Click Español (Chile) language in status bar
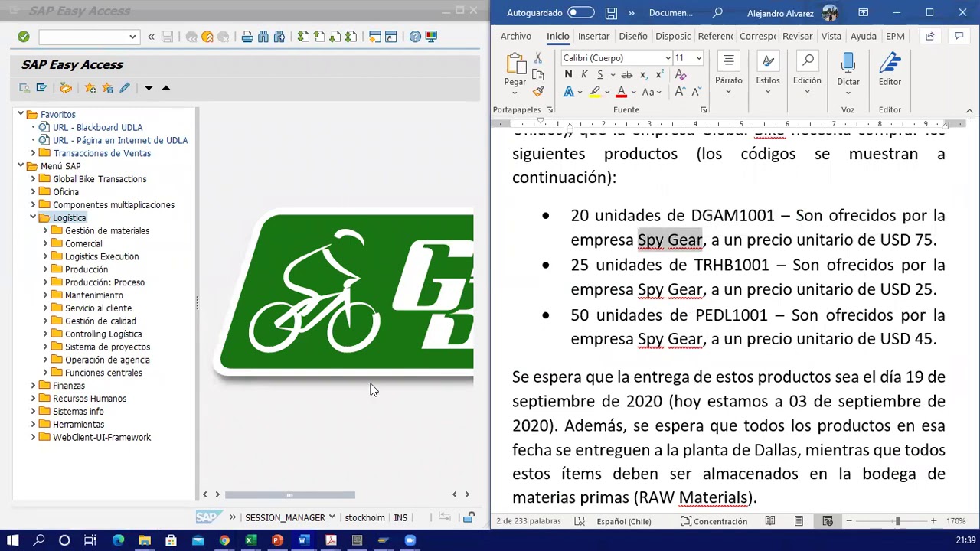Viewport: 980px width, 551px height. [x=624, y=521]
